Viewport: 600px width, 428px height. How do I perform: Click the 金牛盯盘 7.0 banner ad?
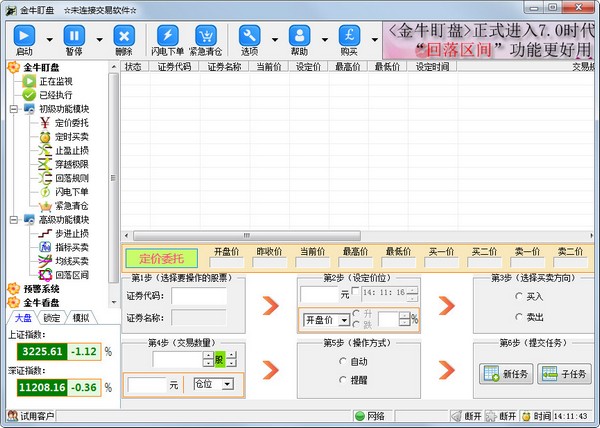coord(489,41)
